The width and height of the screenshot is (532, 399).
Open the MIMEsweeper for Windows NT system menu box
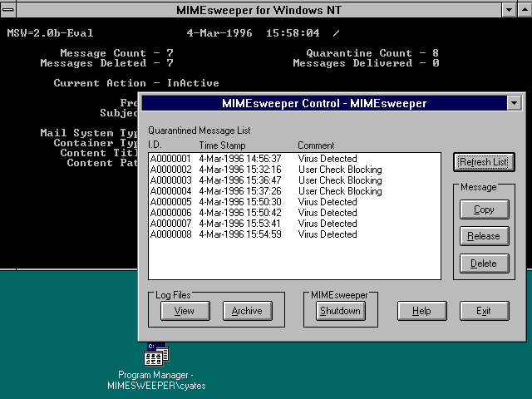pyautogui.click(x=8, y=10)
